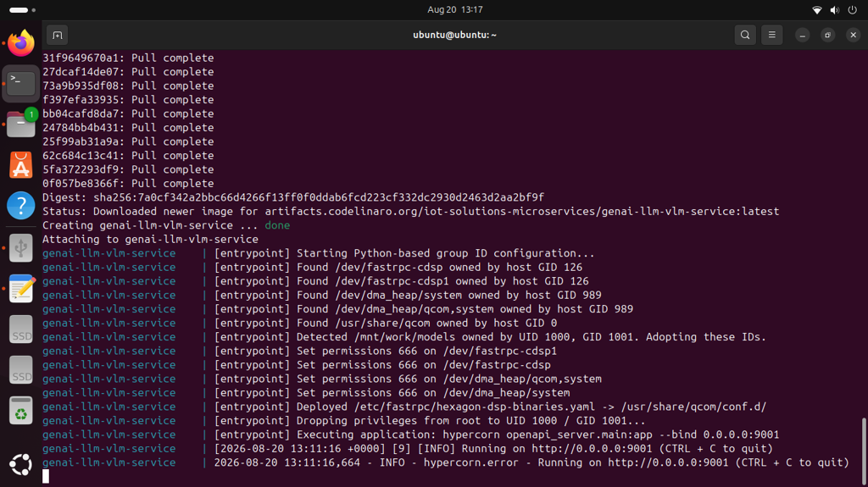The height and width of the screenshot is (487, 868).
Task: Click the Digest sha256 line
Action: pos(293,197)
